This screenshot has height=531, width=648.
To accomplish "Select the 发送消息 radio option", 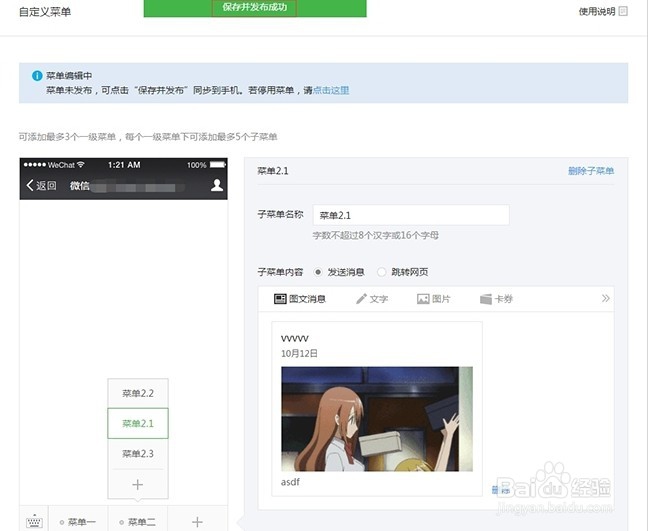I will [318, 272].
